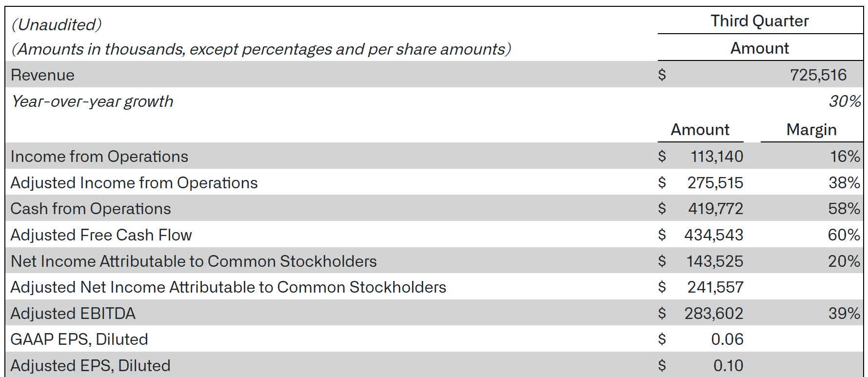Select the Revenue row label
The width and height of the screenshot is (868, 377).
click(x=42, y=75)
